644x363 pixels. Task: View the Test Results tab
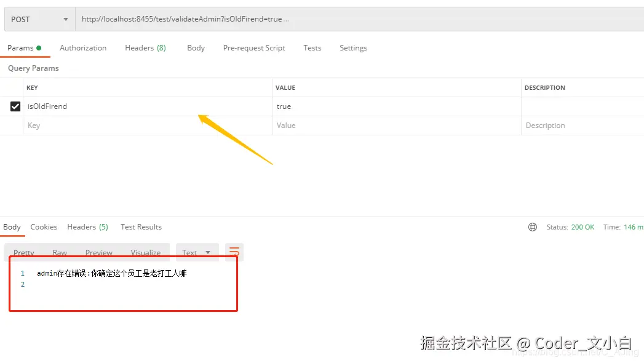point(141,226)
